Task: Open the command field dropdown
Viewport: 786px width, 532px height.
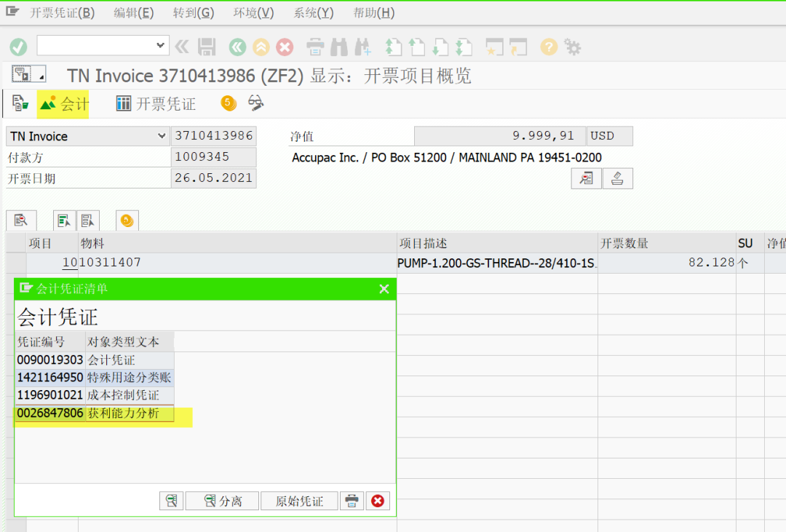Action: click(x=160, y=46)
